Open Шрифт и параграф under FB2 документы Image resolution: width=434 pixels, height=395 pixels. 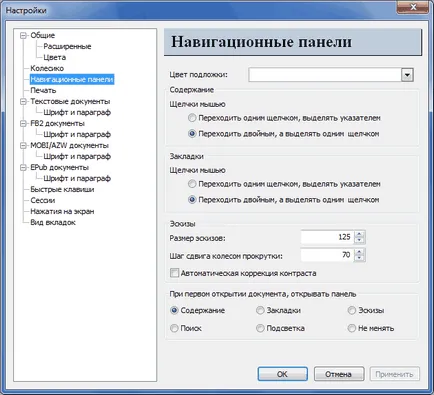[77, 134]
